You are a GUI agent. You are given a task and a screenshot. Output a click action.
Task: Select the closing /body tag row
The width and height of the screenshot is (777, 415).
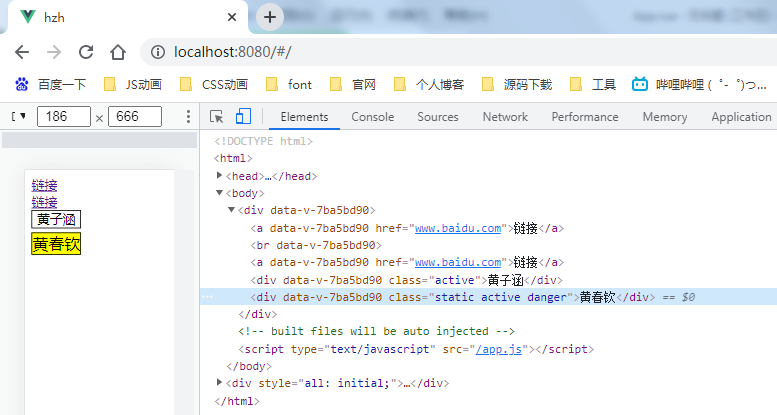click(x=249, y=366)
